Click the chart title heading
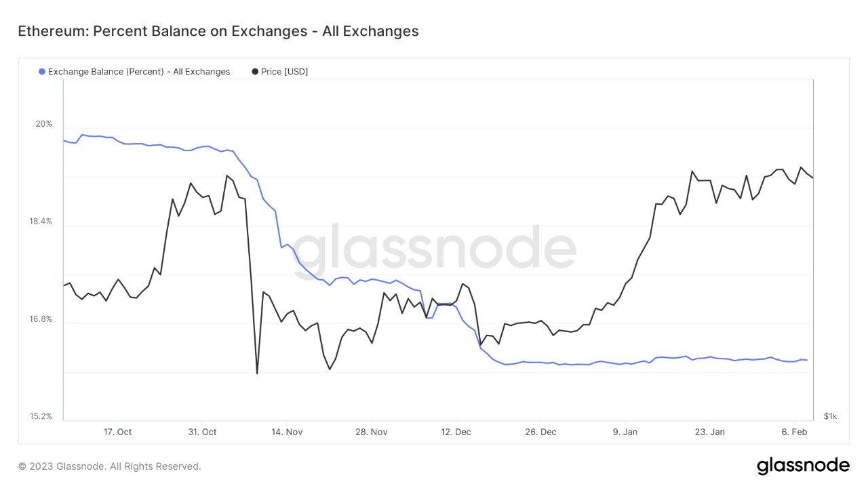This screenshot has width=868, height=488. click(218, 31)
